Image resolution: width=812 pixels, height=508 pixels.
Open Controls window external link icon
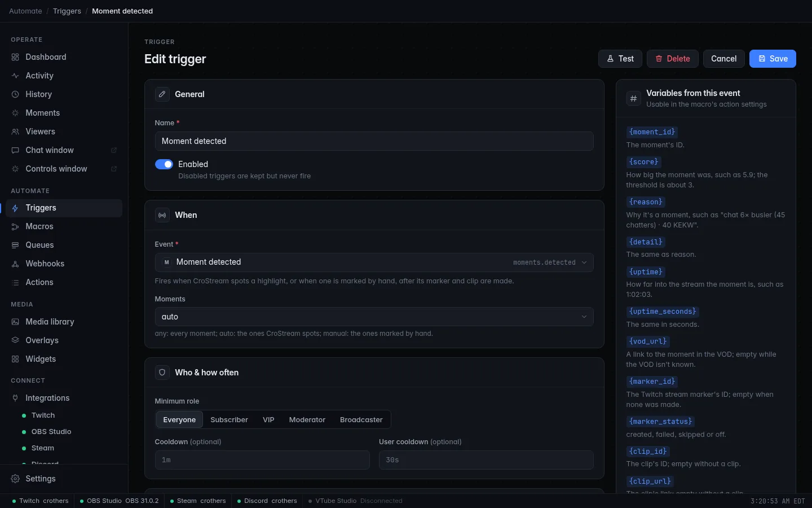[x=114, y=169]
